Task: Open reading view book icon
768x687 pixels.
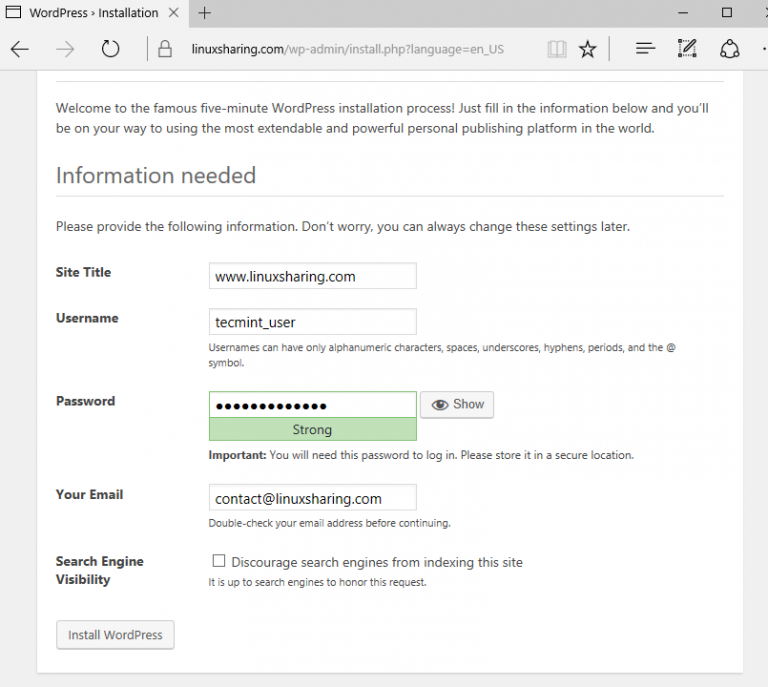Action: [557, 49]
